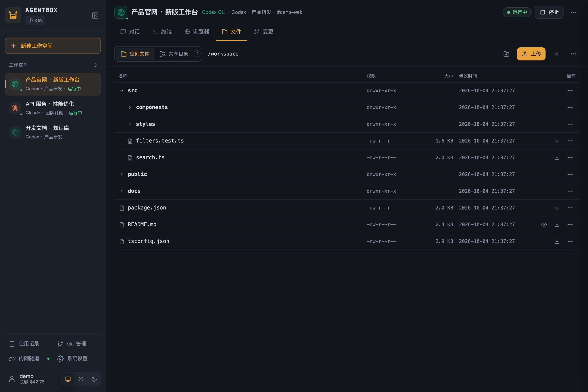Open 使用记录 link
The width and height of the screenshot is (588, 392).
point(24,344)
